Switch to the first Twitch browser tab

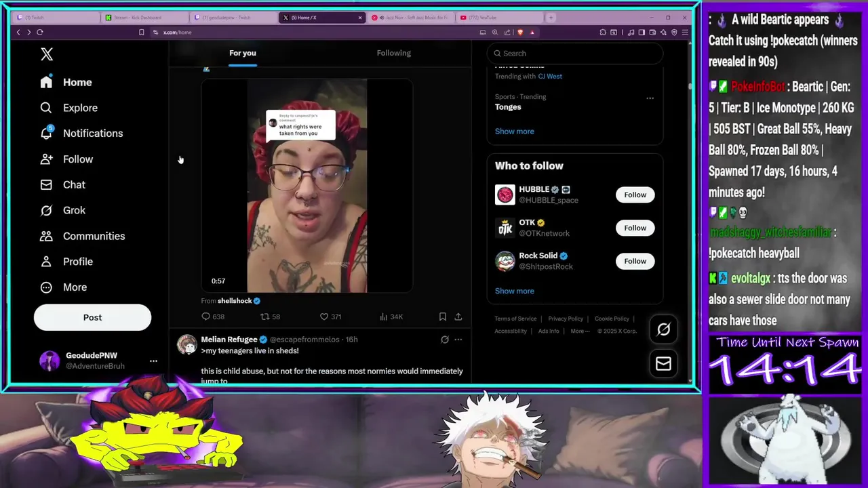56,18
